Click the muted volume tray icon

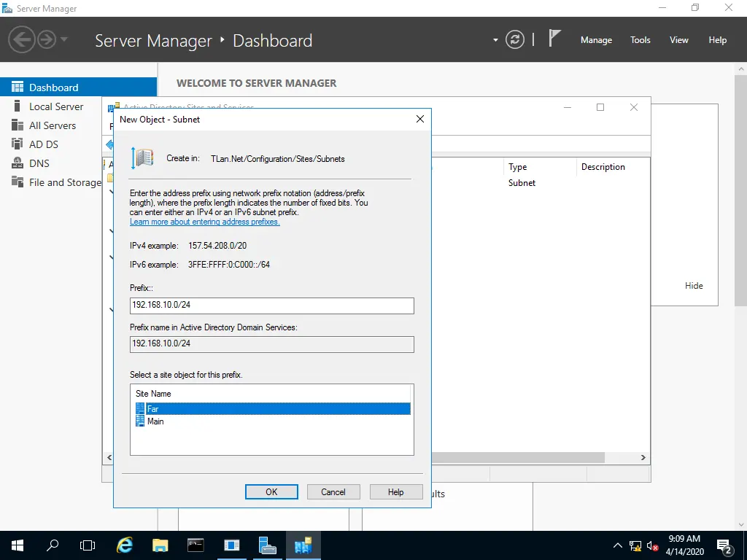tap(652, 545)
